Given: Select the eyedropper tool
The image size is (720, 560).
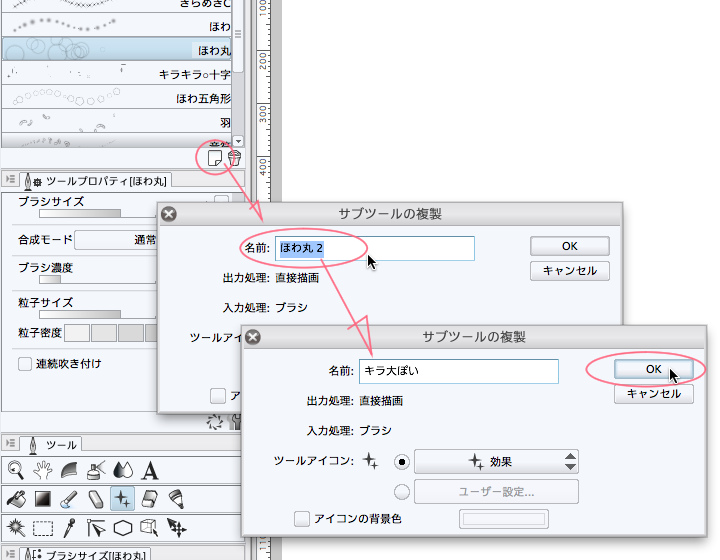Looking at the screenshot, I should click(x=70, y=526).
